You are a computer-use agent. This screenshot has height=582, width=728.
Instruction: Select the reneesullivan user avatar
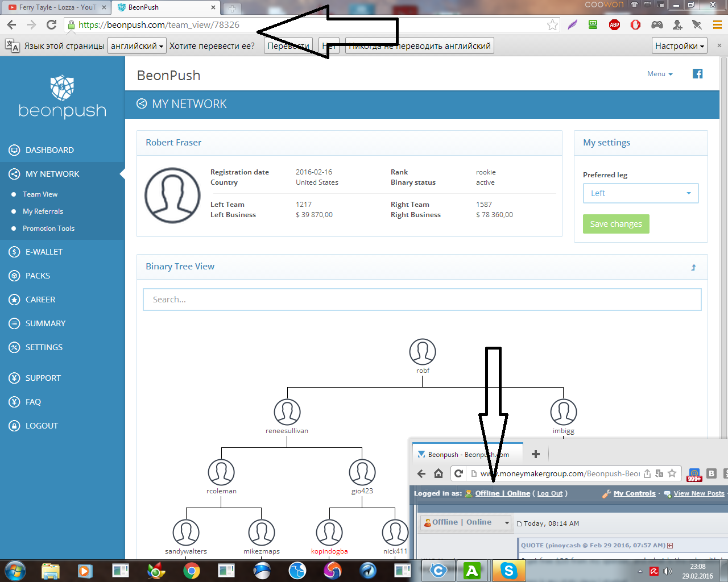pyautogui.click(x=287, y=412)
